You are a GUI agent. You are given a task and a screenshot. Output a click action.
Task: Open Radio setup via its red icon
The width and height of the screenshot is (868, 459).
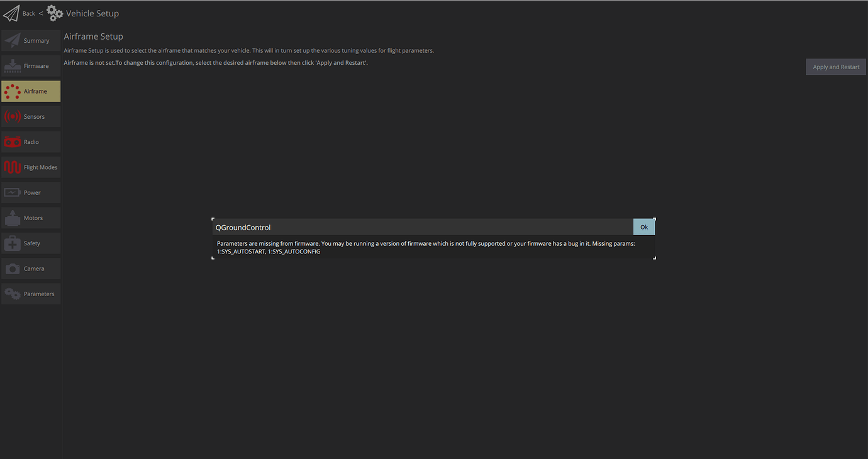pos(13,142)
